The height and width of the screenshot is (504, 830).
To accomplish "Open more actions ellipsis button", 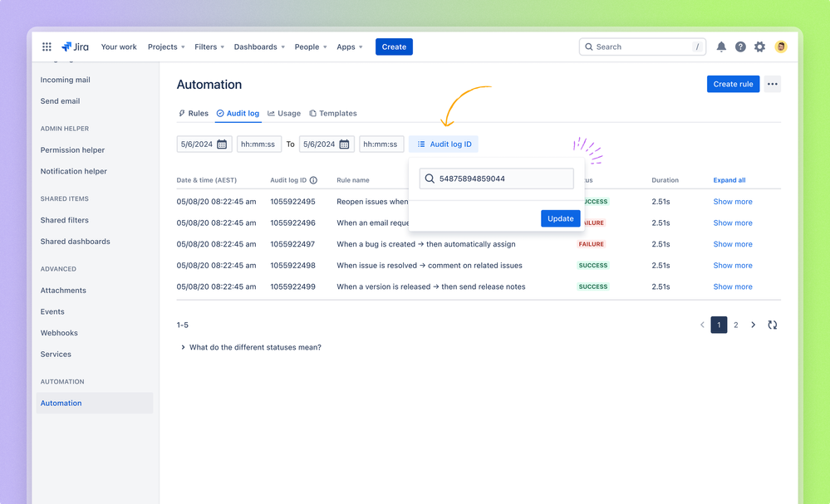I will [x=773, y=84].
